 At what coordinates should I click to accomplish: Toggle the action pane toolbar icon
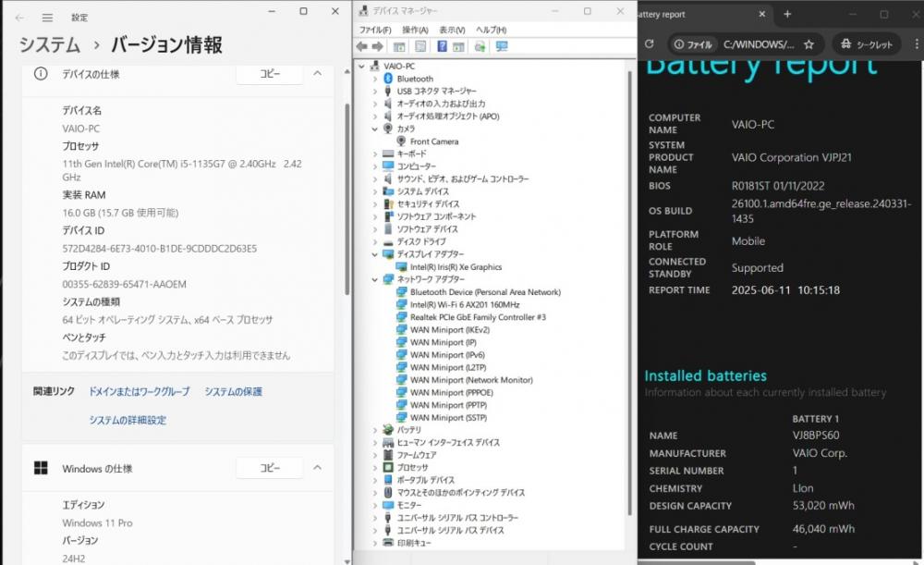(458, 46)
